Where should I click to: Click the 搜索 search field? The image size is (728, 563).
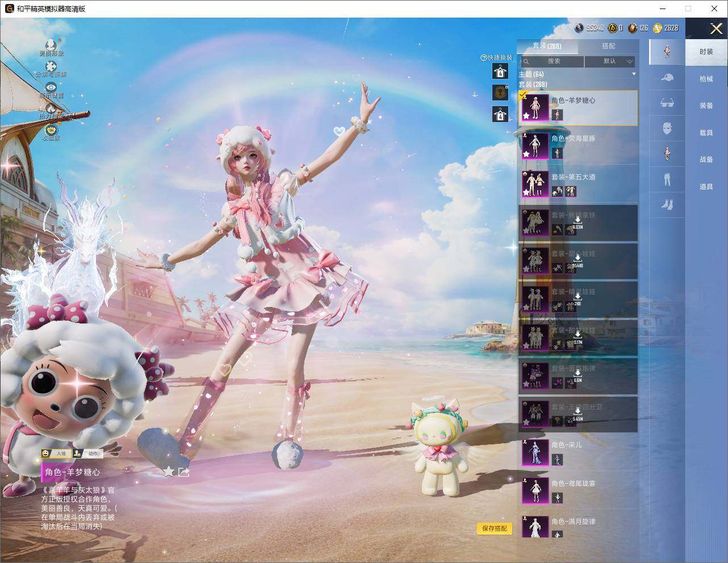point(551,61)
